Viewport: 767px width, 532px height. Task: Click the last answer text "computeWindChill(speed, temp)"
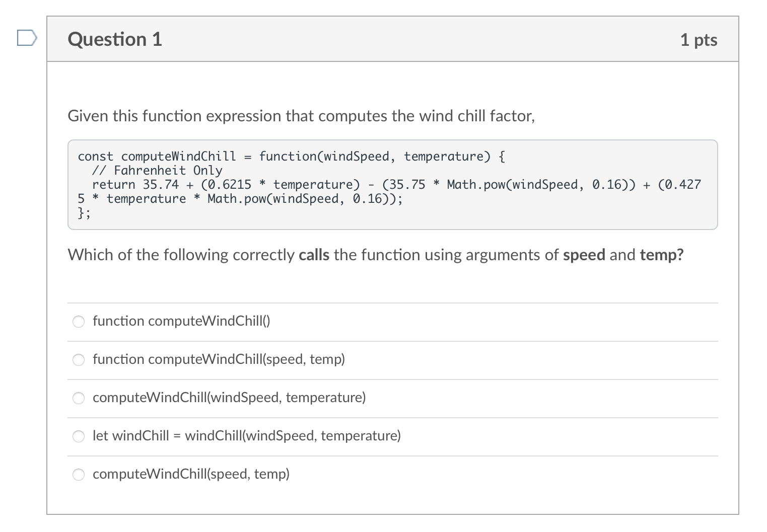[191, 474]
